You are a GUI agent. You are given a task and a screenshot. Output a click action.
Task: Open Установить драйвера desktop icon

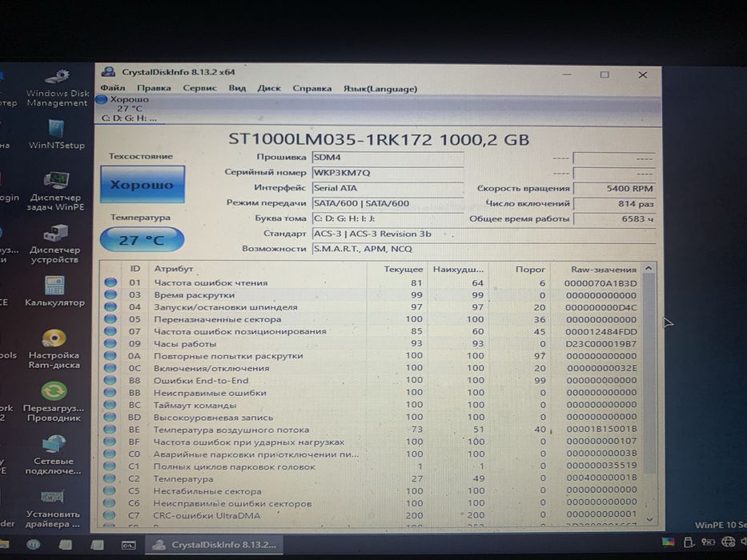coord(53,509)
